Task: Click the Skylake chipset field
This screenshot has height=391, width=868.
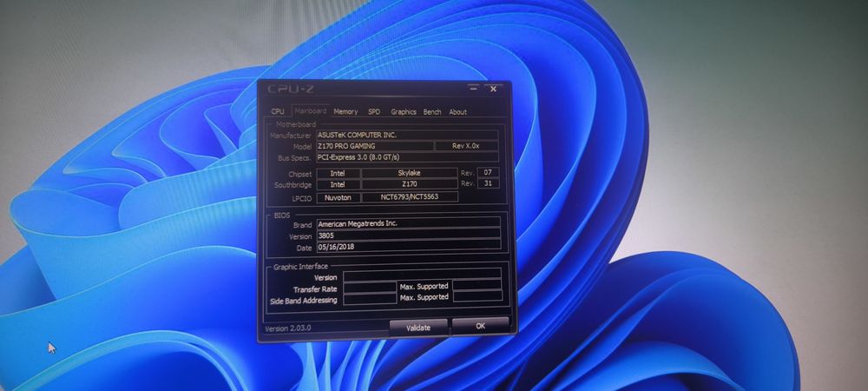Action: click(410, 173)
